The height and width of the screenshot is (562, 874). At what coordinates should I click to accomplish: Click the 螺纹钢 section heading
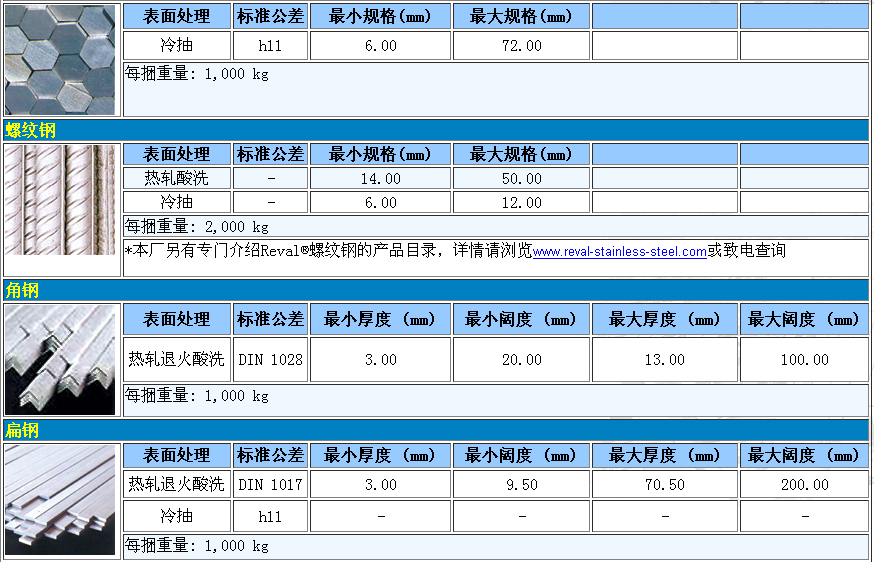(31, 130)
